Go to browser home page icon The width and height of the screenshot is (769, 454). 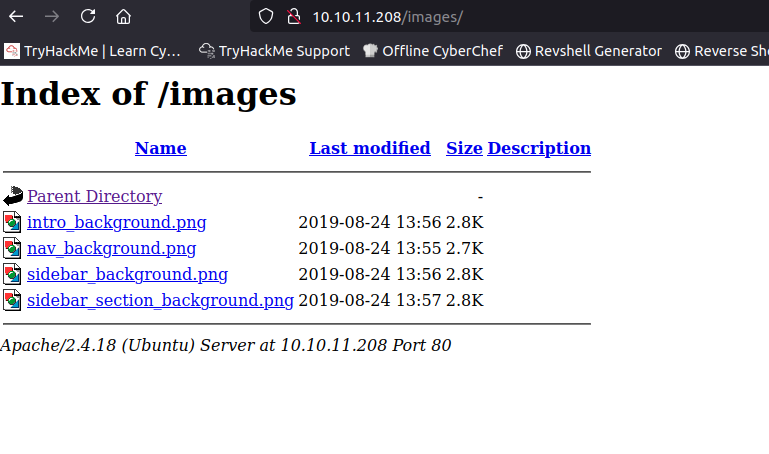(123, 16)
